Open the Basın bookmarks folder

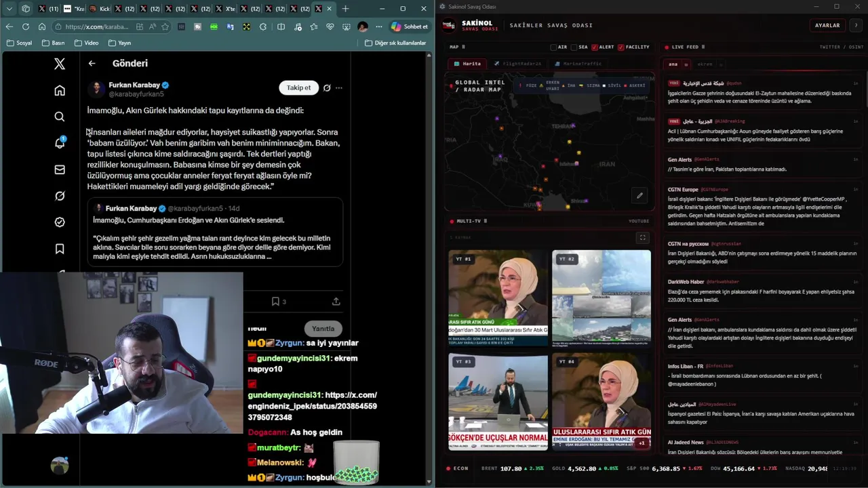tap(54, 43)
